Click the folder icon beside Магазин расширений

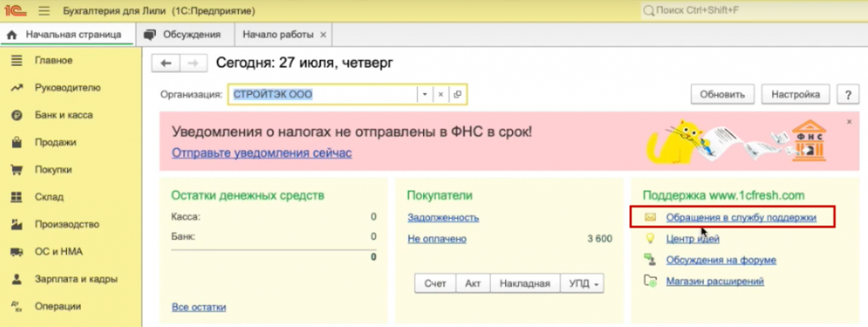click(x=650, y=281)
